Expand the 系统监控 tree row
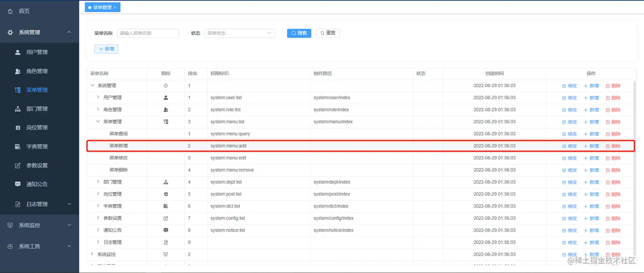This screenshot has height=273, width=644. [x=92, y=254]
